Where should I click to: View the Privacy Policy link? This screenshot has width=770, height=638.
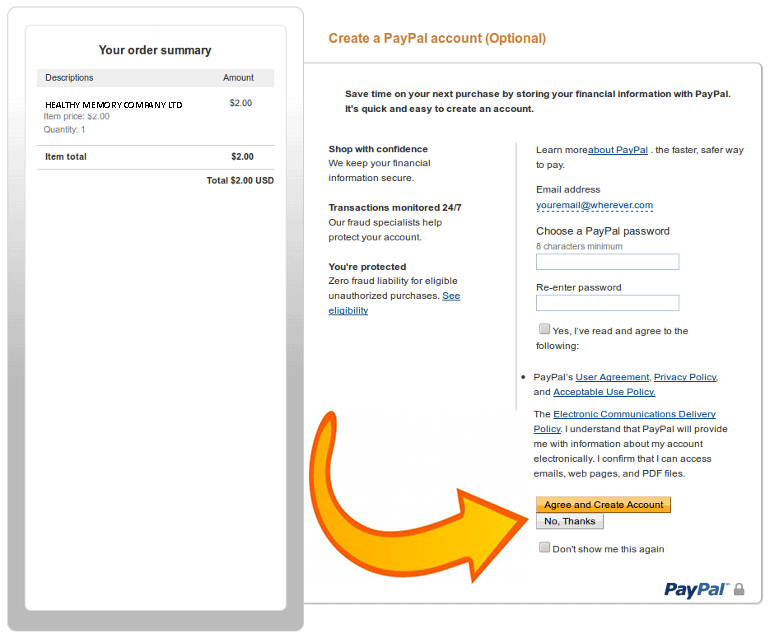685,377
